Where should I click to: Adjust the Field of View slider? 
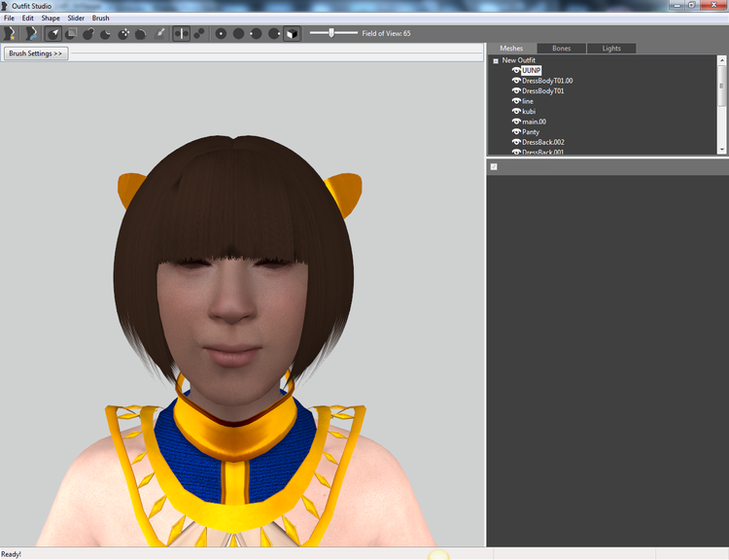(x=333, y=33)
